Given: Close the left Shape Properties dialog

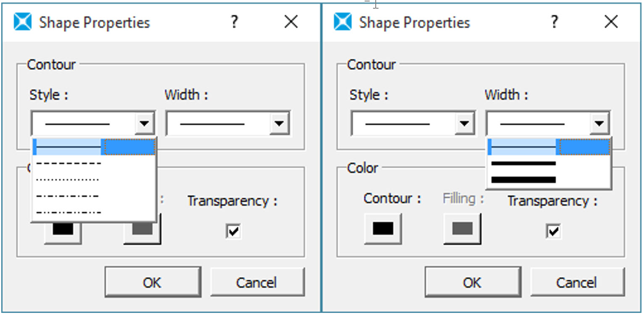Looking at the screenshot, I should coord(291,22).
